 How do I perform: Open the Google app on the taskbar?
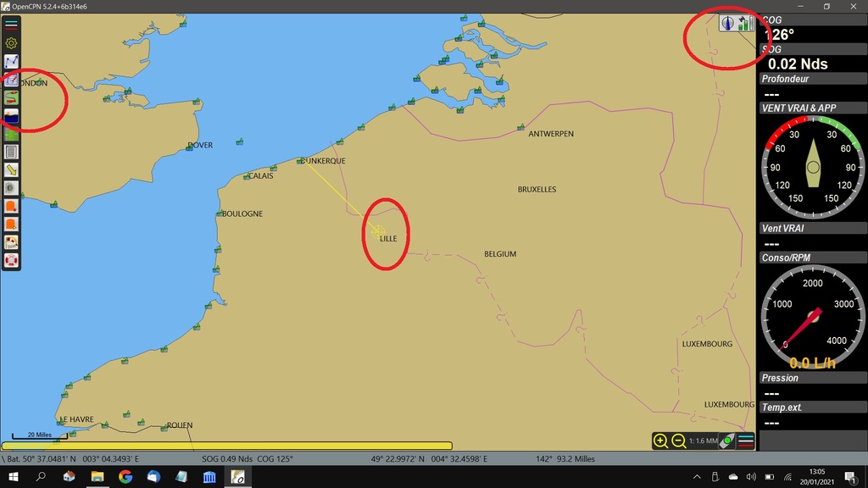click(125, 477)
